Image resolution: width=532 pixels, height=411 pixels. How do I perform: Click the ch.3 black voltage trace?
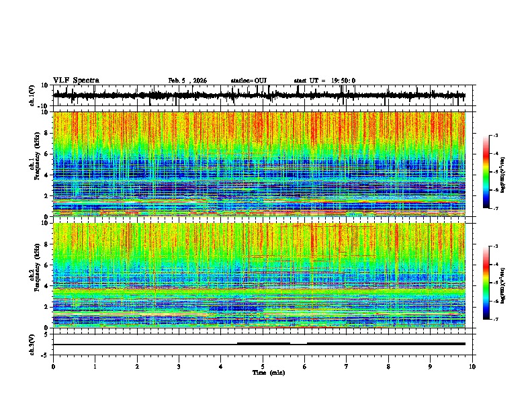[x=259, y=344]
